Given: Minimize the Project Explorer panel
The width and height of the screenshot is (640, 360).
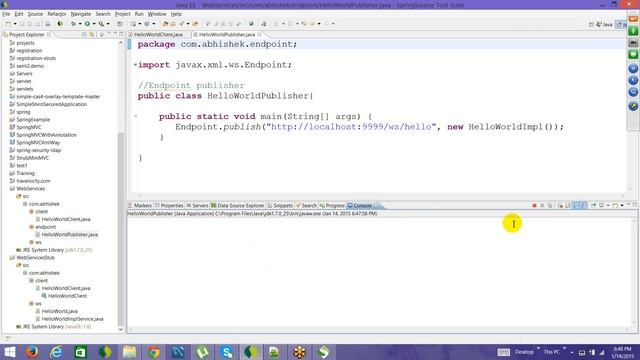Looking at the screenshot, I should click(115, 34).
